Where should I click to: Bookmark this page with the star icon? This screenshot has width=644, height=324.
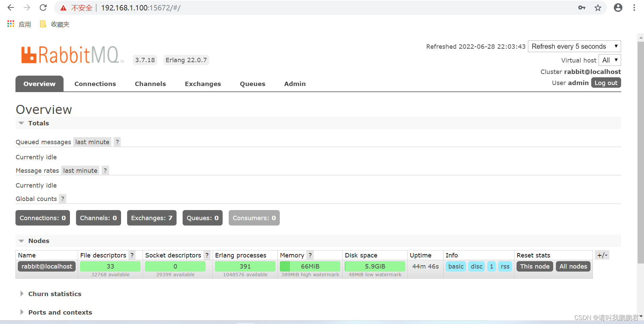(x=598, y=7)
